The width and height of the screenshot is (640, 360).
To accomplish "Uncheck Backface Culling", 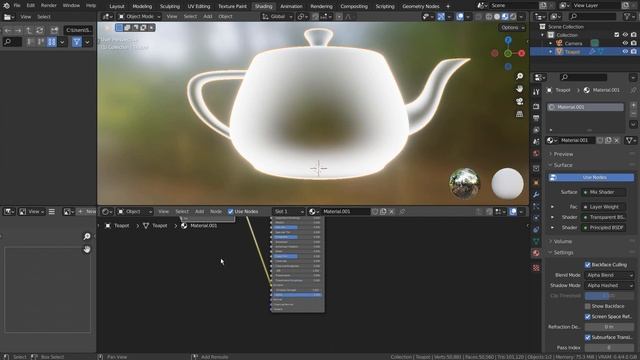I will point(588,265).
